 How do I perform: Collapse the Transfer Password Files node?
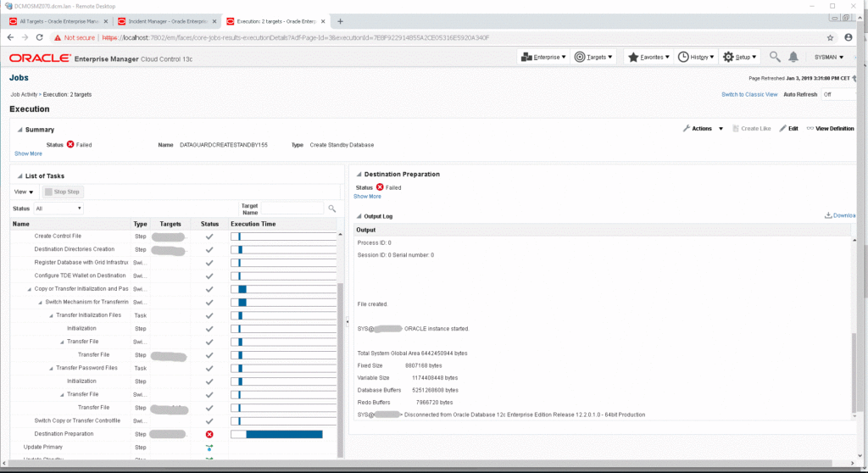51,368
